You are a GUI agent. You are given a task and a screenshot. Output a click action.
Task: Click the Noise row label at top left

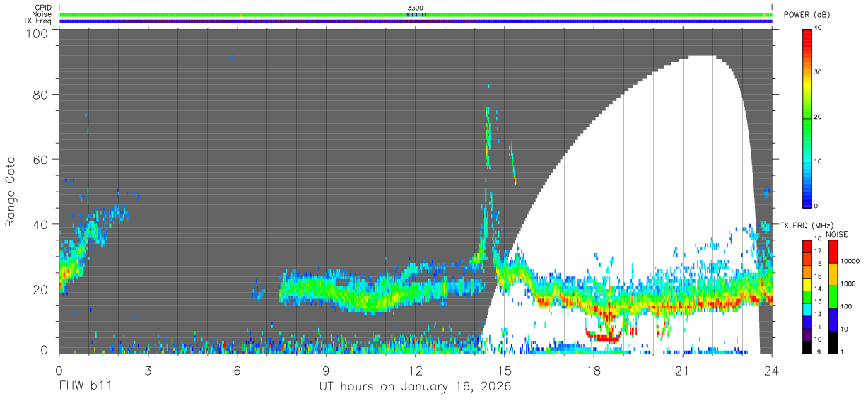coord(42,14)
